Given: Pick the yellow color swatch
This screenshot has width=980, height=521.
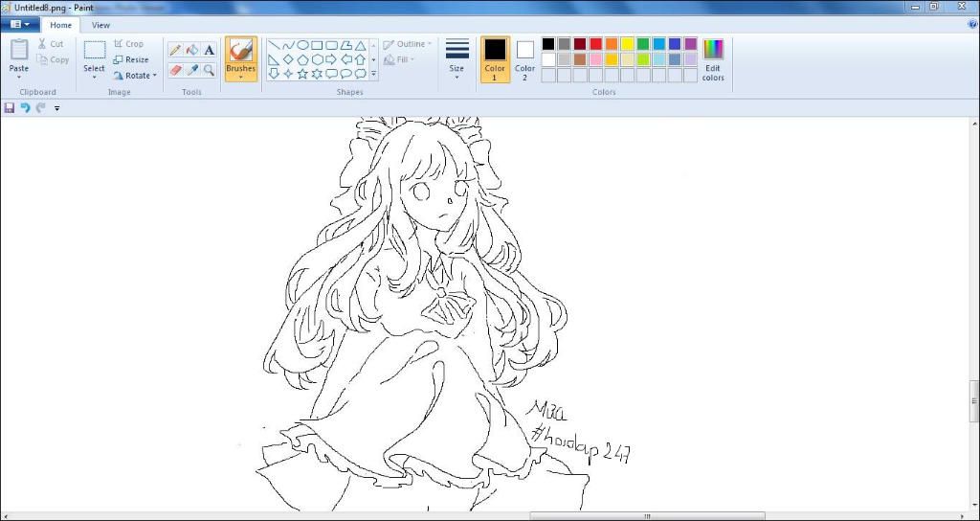Looking at the screenshot, I should 627,44.
